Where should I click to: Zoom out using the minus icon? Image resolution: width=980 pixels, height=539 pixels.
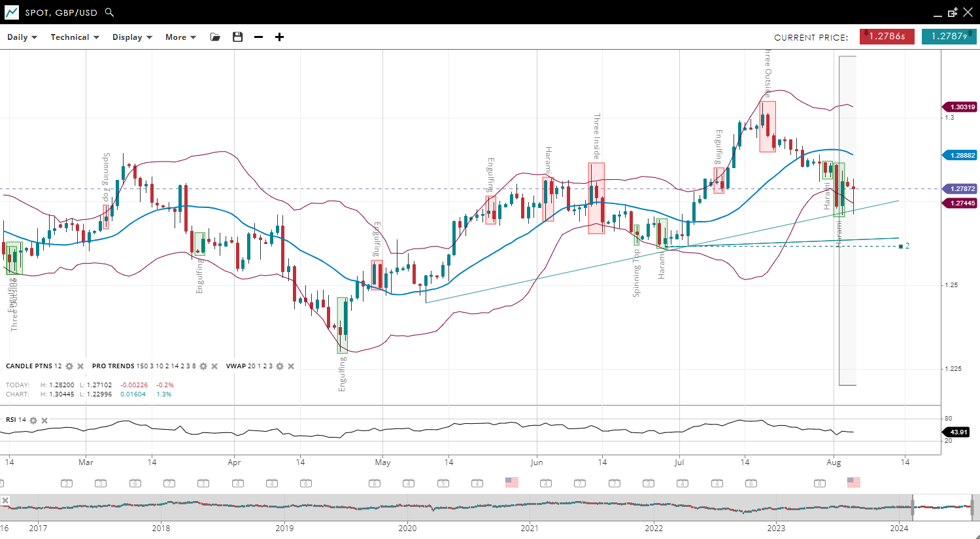tap(259, 37)
